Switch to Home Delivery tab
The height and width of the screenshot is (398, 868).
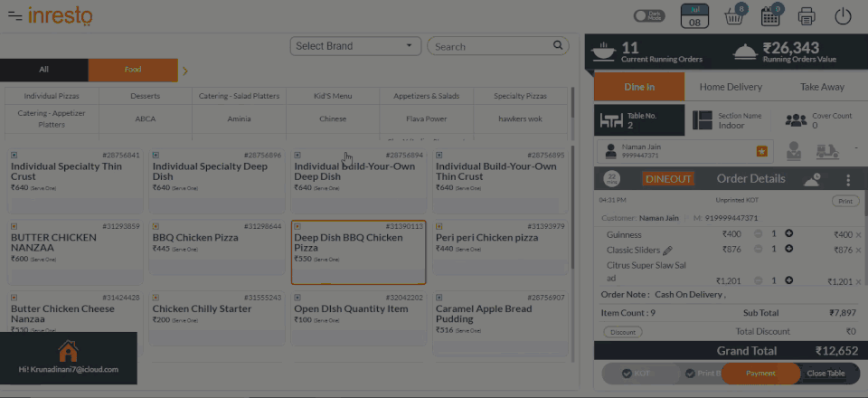[x=731, y=87]
